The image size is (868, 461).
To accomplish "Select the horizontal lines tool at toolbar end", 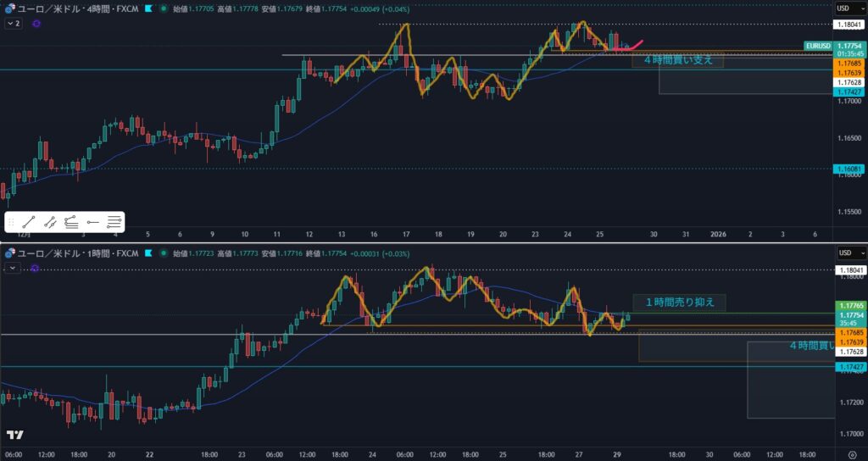I will click(114, 222).
